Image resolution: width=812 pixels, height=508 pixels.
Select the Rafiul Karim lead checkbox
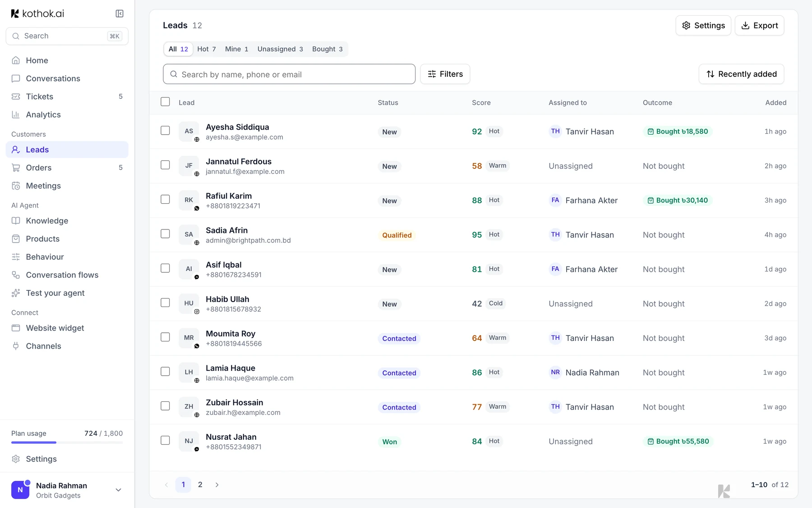click(165, 199)
